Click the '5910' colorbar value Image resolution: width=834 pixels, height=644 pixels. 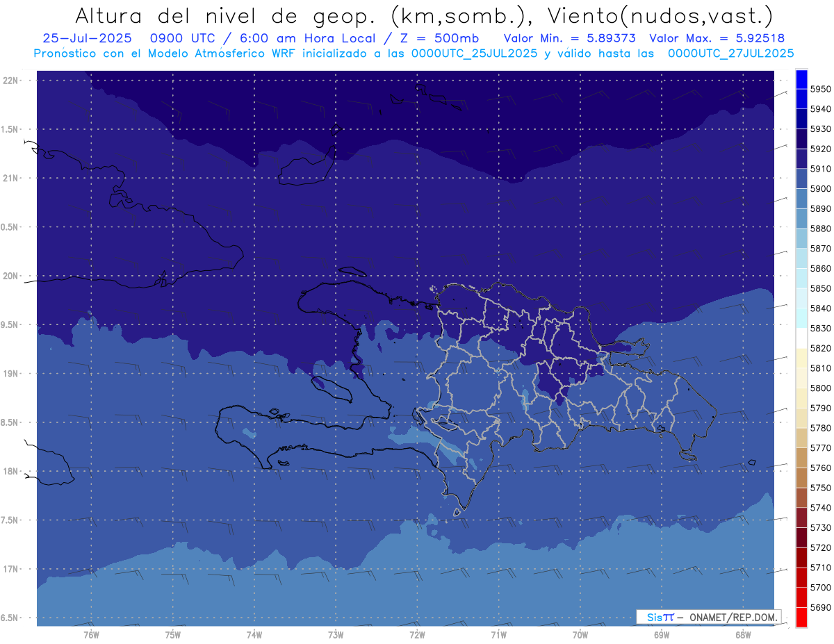[821, 169]
